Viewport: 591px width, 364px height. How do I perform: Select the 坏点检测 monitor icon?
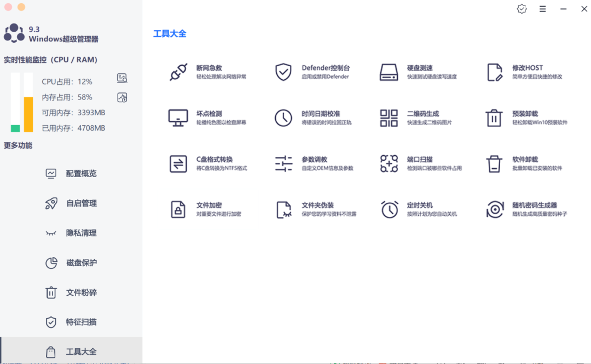[x=178, y=118]
